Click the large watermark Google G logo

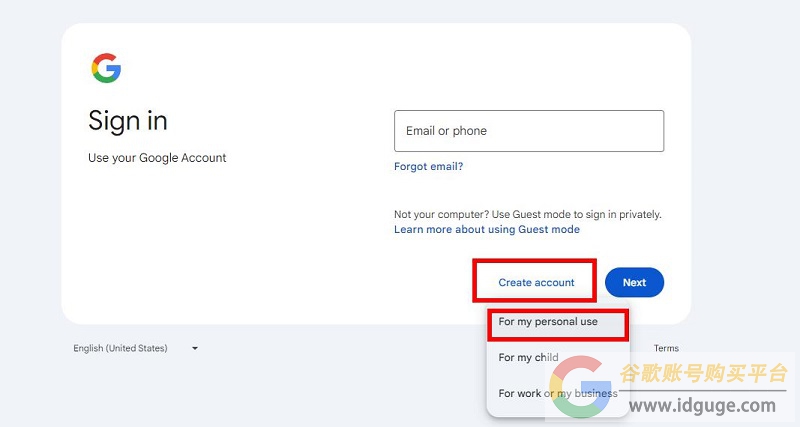pos(581,387)
